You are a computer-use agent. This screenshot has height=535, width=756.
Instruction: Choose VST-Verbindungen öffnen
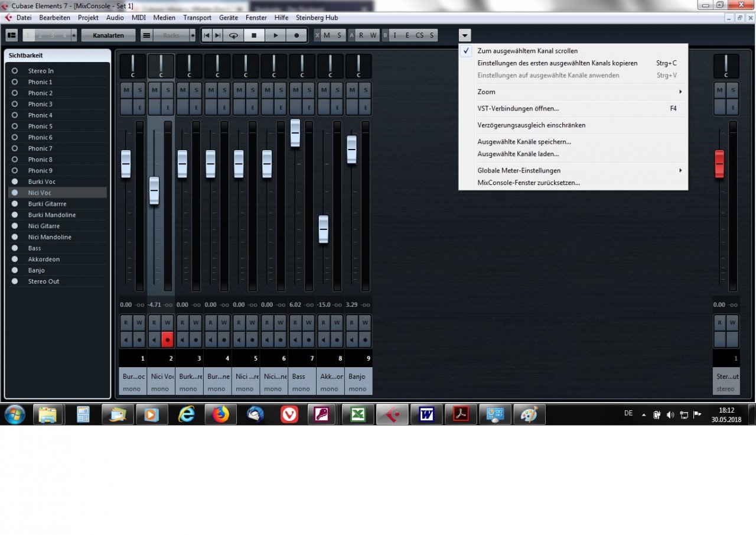573,108
